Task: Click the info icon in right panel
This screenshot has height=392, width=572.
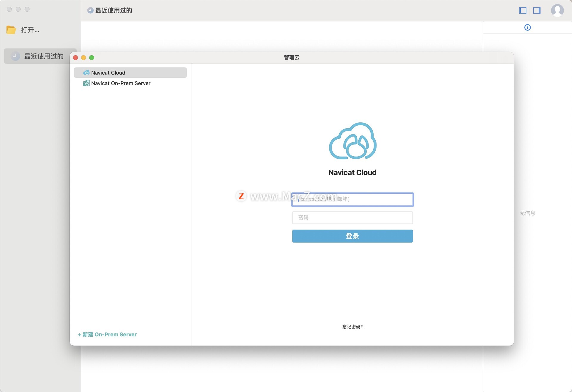Action: pyautogui.click(x=527, y=27)
